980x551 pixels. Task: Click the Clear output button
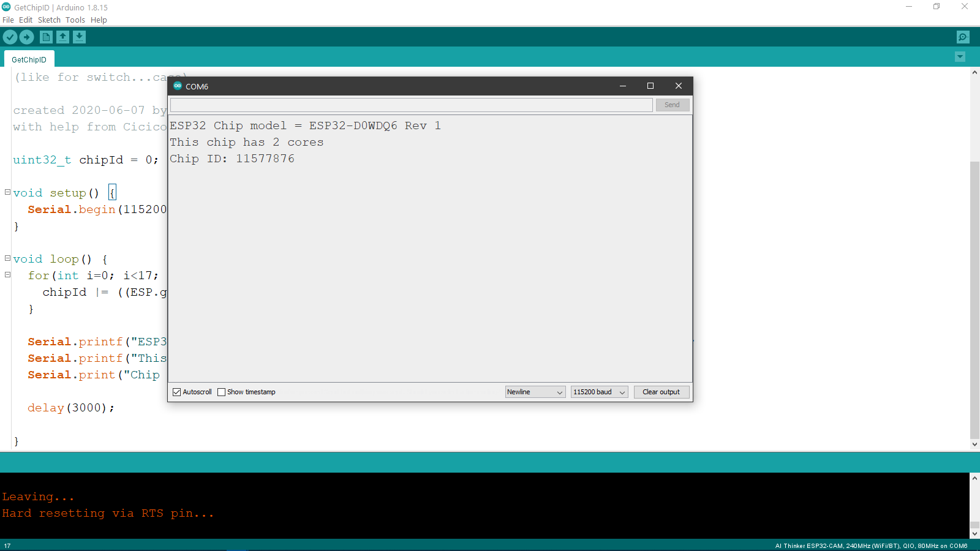click(x=661, y=392)
